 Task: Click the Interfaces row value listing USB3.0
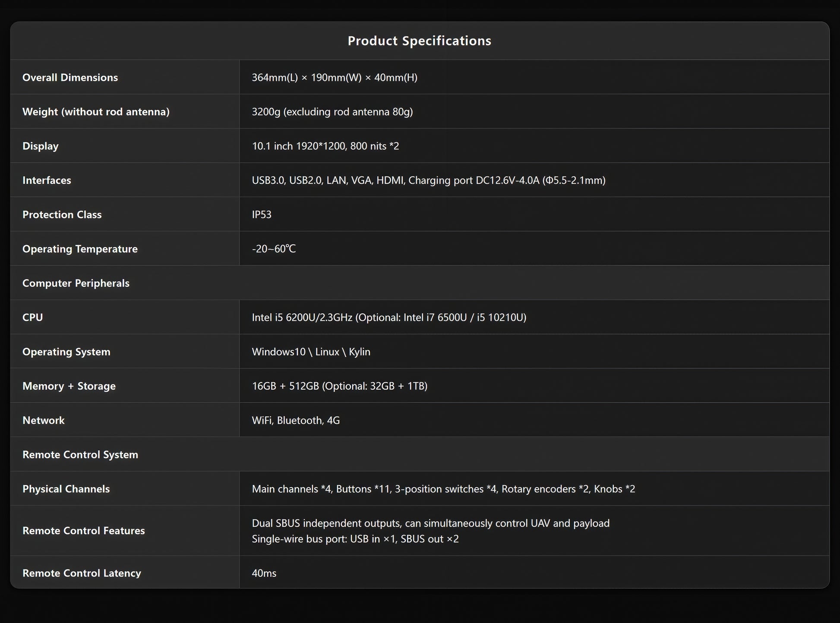tap(429, 180)
